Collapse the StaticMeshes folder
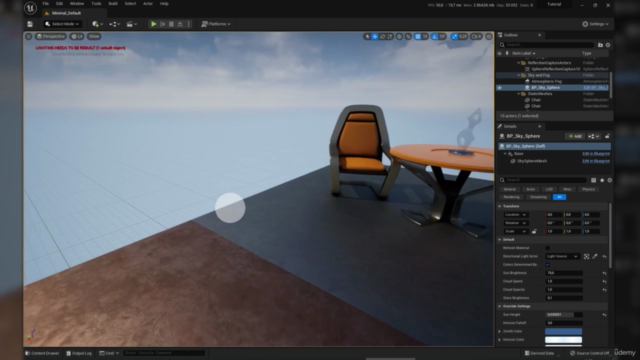This screenshot has width=640, height=360. pyautogui.click(x=519, y=94)
